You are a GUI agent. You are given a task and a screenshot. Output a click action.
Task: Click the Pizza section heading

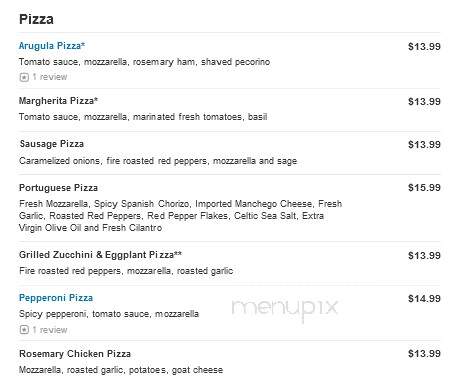pos(36,19)
